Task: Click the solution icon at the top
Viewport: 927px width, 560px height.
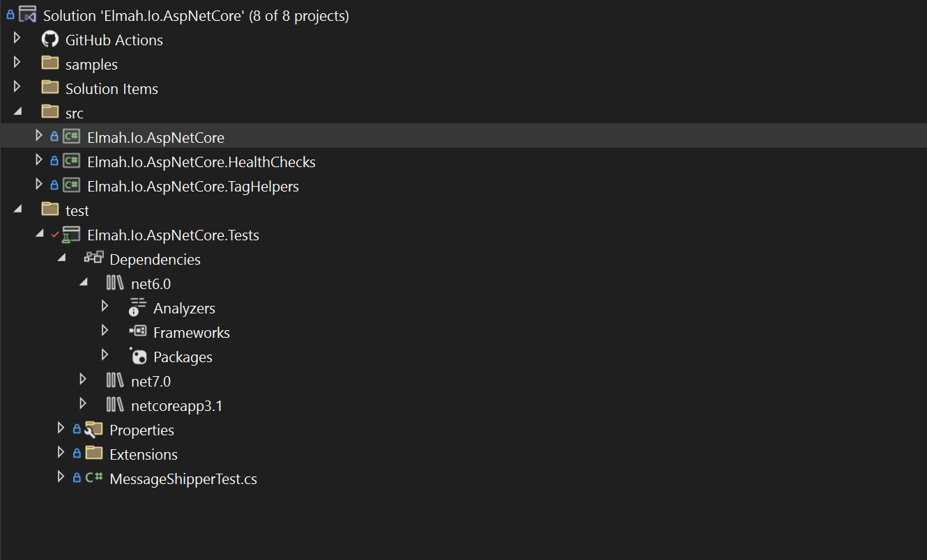Action: tap(26, 14)
